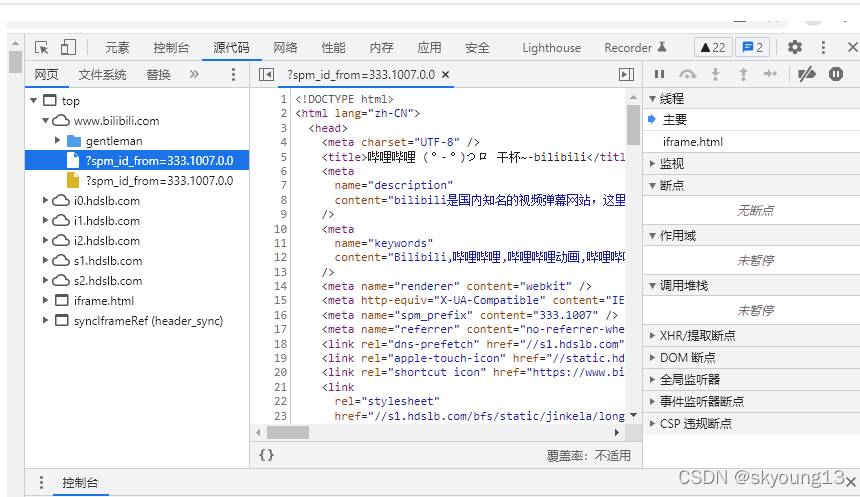The image size is (860, 497).
Task: Switch to the Memory (内存) tab
Action: point(381,48)
